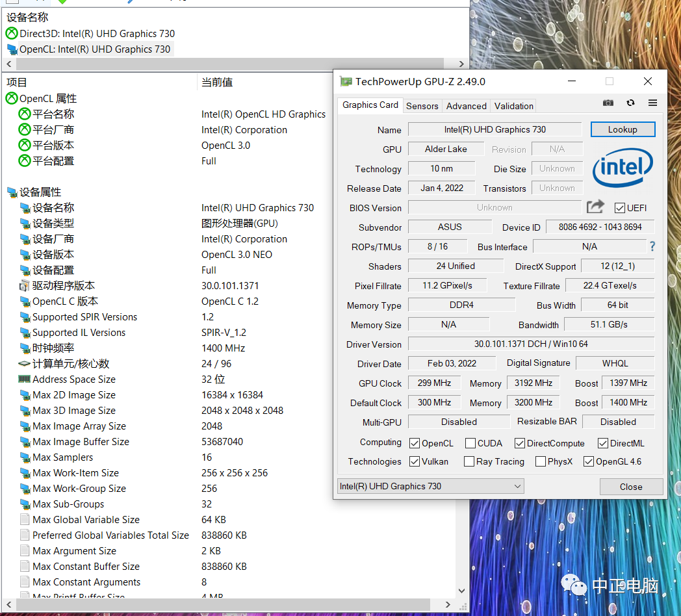Click the GPU-Z refresh icon
This screenshot has height=616, width=681.
[x=630, y=103]
